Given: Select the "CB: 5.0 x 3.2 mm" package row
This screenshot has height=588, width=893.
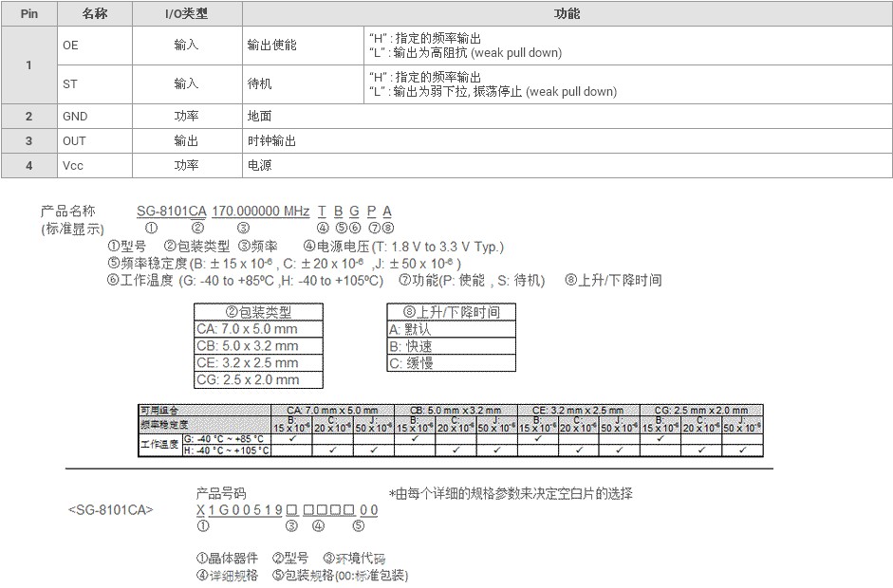Looking at the screenshot, I should tap(258, 346).
